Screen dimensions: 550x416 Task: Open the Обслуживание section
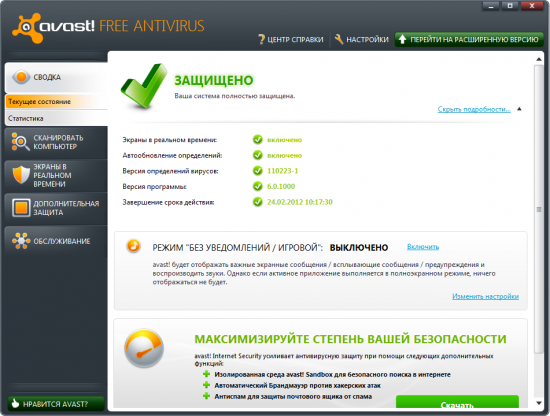point(56,241)
